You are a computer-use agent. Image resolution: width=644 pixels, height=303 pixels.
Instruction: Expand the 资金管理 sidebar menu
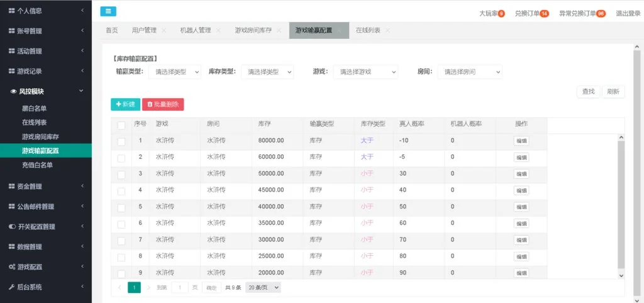[46, 186]
